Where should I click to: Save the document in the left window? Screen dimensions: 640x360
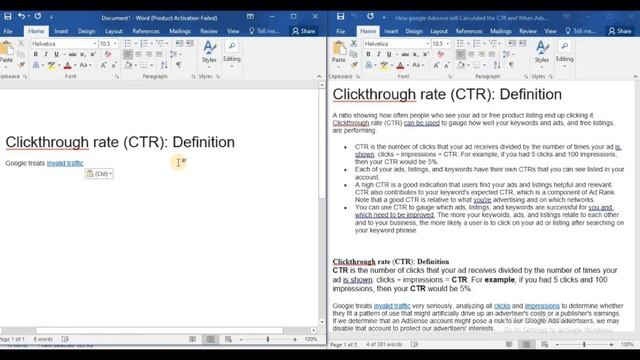7,16
